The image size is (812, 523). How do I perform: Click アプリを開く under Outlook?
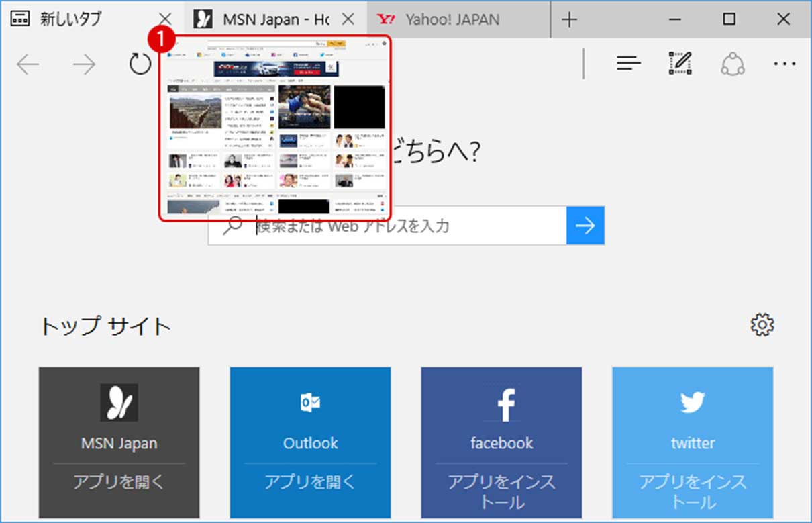(x=310, y=482)
